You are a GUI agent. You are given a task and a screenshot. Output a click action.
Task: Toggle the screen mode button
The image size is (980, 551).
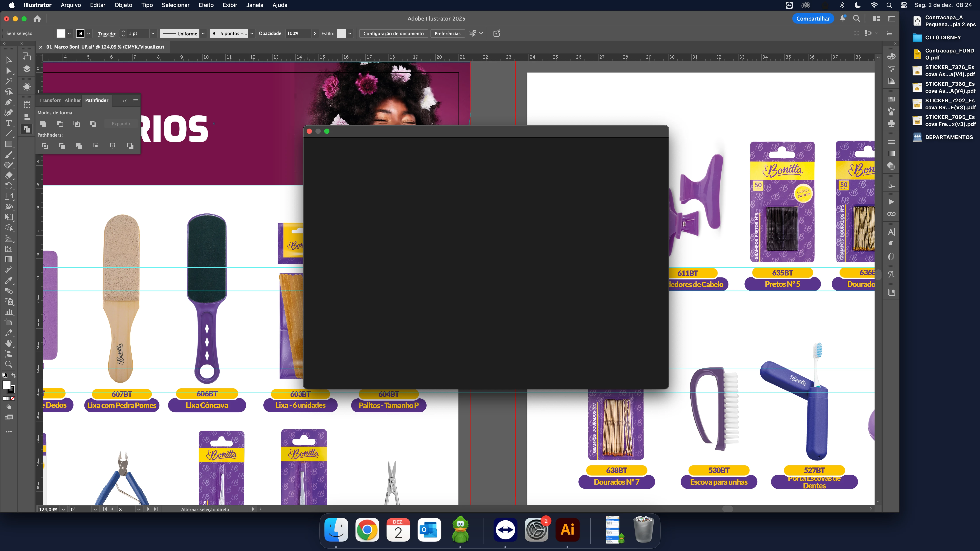coord(8,418)
